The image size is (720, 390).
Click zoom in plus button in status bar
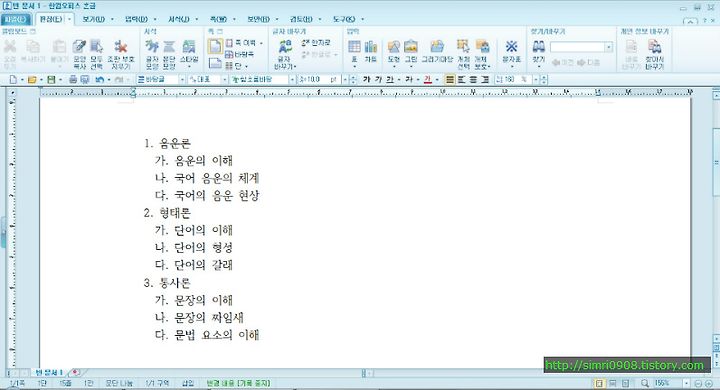click(x=709, y=383)
